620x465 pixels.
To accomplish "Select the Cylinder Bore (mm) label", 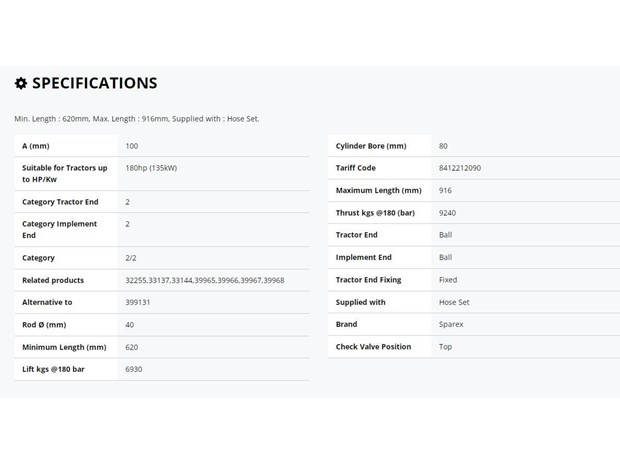I will point(371,146).
